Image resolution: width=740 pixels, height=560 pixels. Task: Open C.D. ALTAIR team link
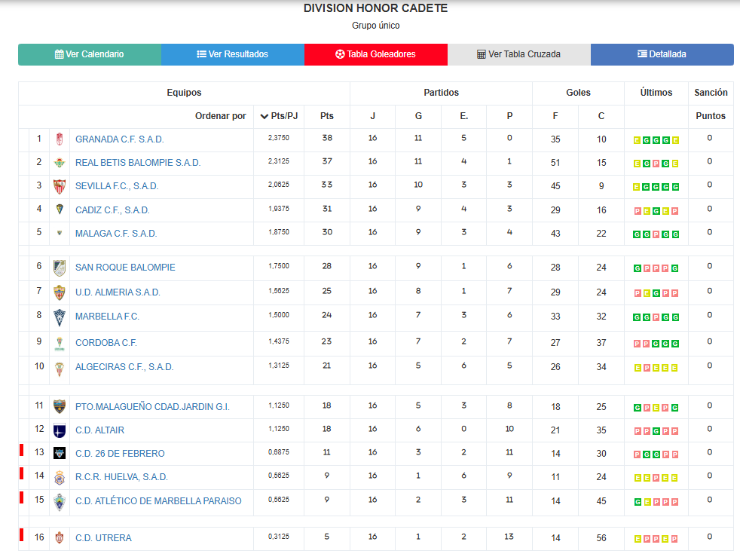pyautogui.click(x=99, y=430)
